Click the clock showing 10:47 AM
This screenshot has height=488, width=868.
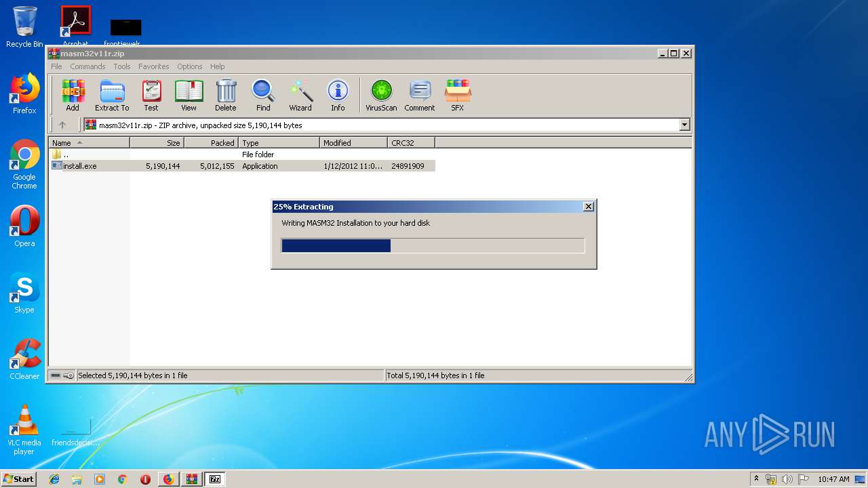tap(833, 479)
